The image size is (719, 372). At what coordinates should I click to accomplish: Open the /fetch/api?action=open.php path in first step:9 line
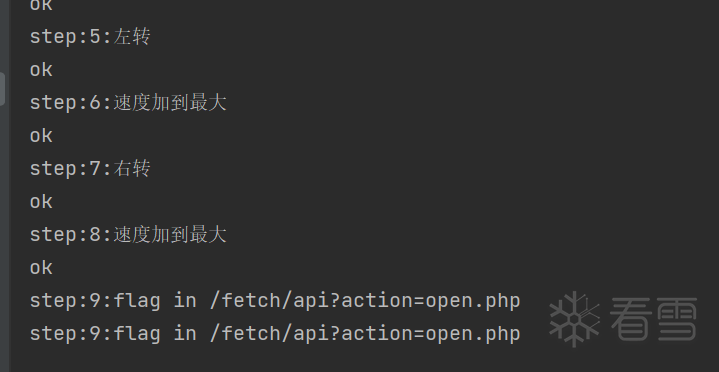[x=365, y=301]
